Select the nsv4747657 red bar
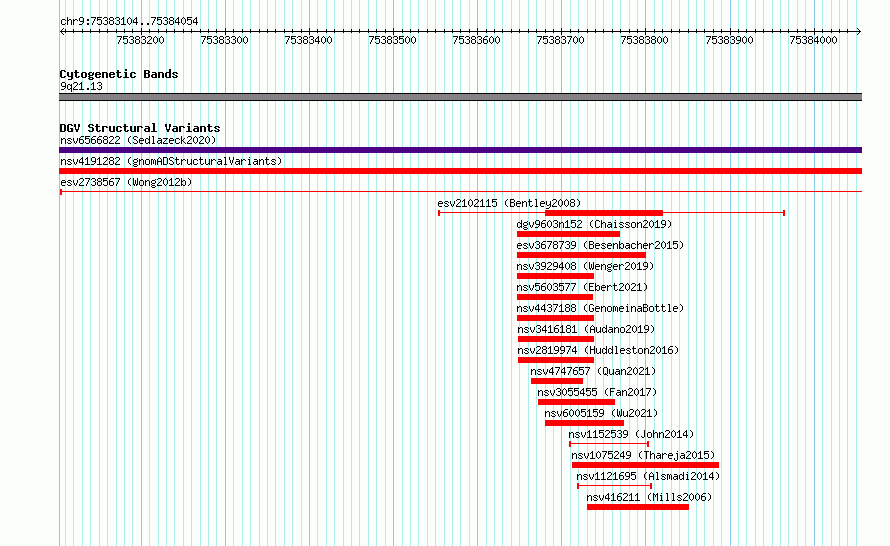Image resolution: width=890 pixels, height=546 pixels. pos(557,381)
